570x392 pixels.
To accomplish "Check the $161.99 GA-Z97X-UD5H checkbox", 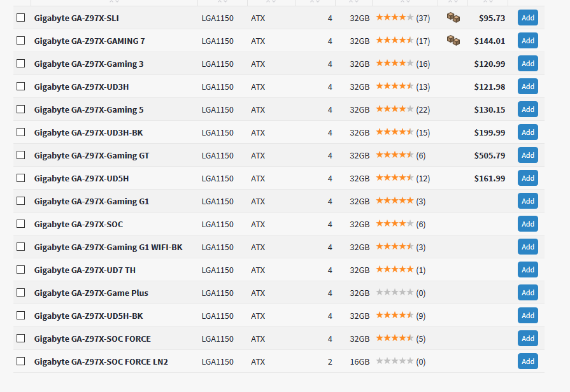I will 21,178.
